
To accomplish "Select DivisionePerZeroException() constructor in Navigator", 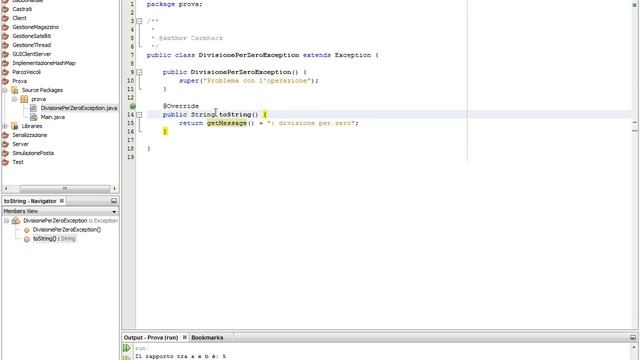I will coord(67,230).
